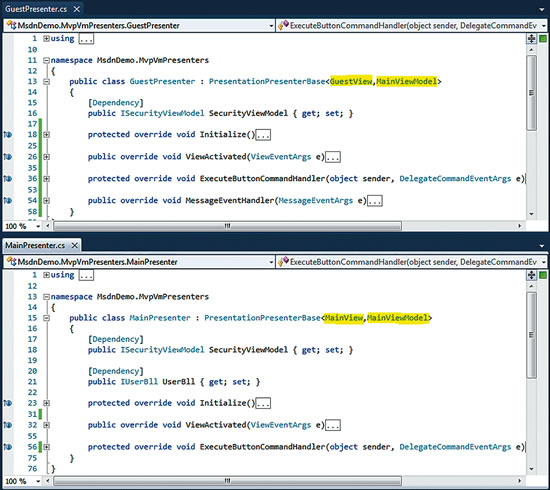This screenshot has height=490, width=550.
Task: Expand ViewActivated method on line 26
Action: (46, 157)
